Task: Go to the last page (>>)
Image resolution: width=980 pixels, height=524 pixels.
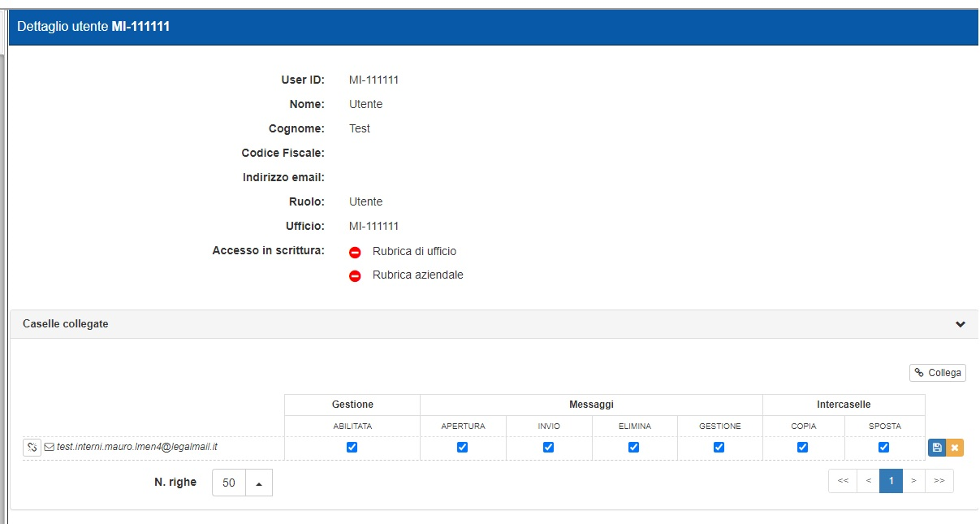Action: [x=939, y=481]
